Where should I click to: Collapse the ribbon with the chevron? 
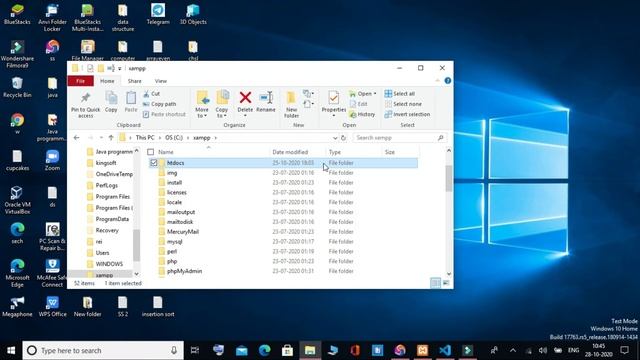pos(438,81)
